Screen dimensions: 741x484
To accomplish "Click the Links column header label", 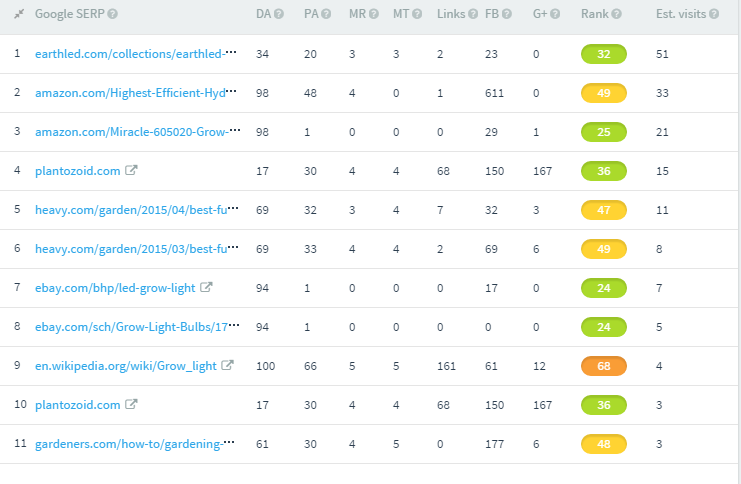I will point(451,14).
